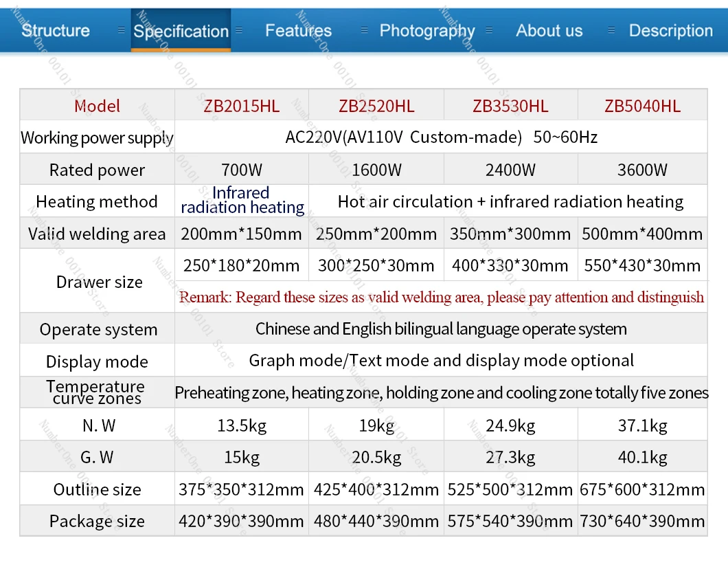The image size is (728, 569).
Task: Select the ZB2520HL model column header
Action: coord(376,106)
